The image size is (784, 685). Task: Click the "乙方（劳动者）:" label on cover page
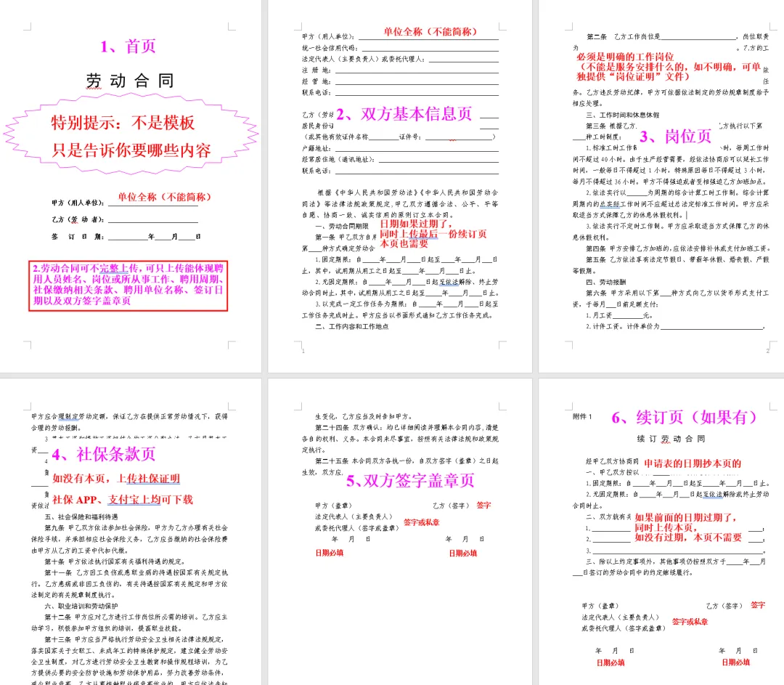click(78, 219)
